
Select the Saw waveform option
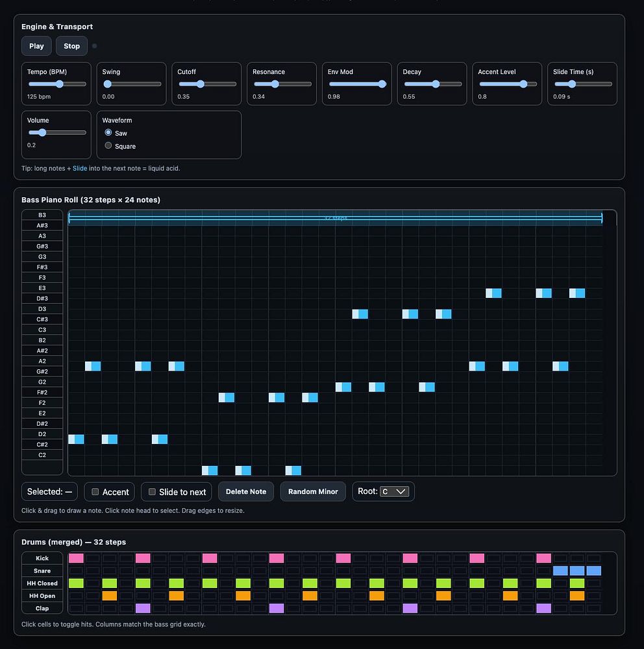click(108, 133)
